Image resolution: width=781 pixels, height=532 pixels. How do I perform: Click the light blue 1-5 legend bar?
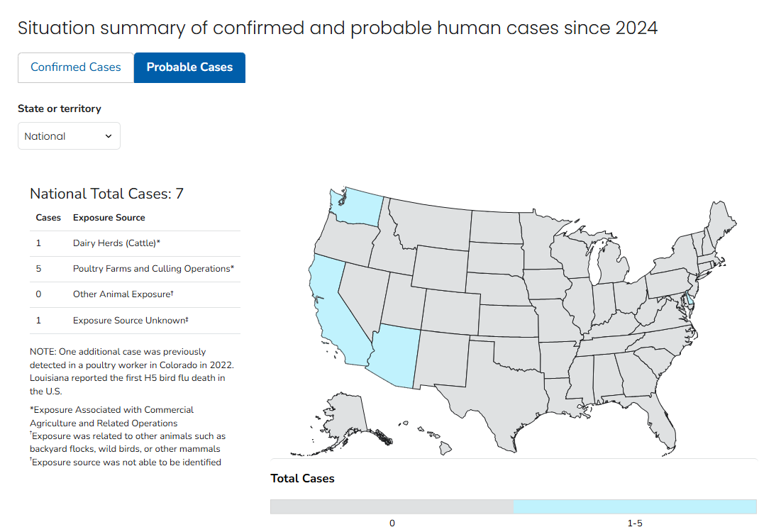coord(635,506)
